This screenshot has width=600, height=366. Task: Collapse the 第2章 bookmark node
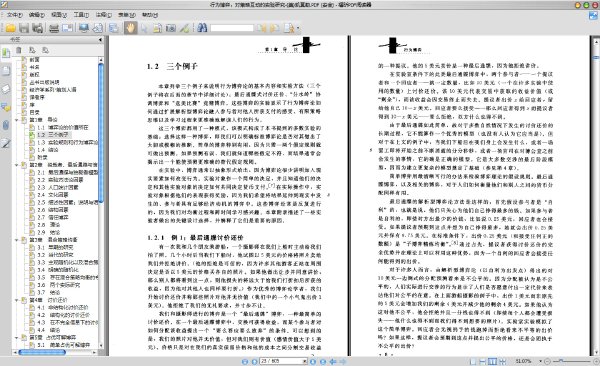tap(16, 165)
